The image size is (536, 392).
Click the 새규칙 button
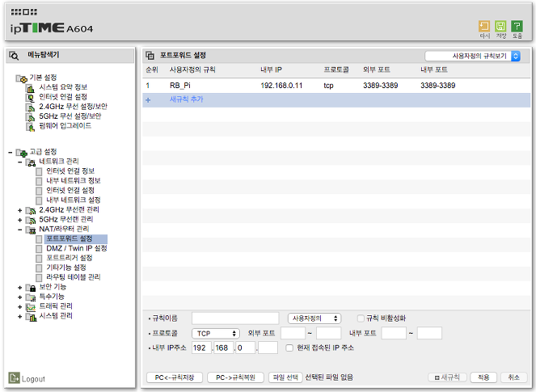447,377
